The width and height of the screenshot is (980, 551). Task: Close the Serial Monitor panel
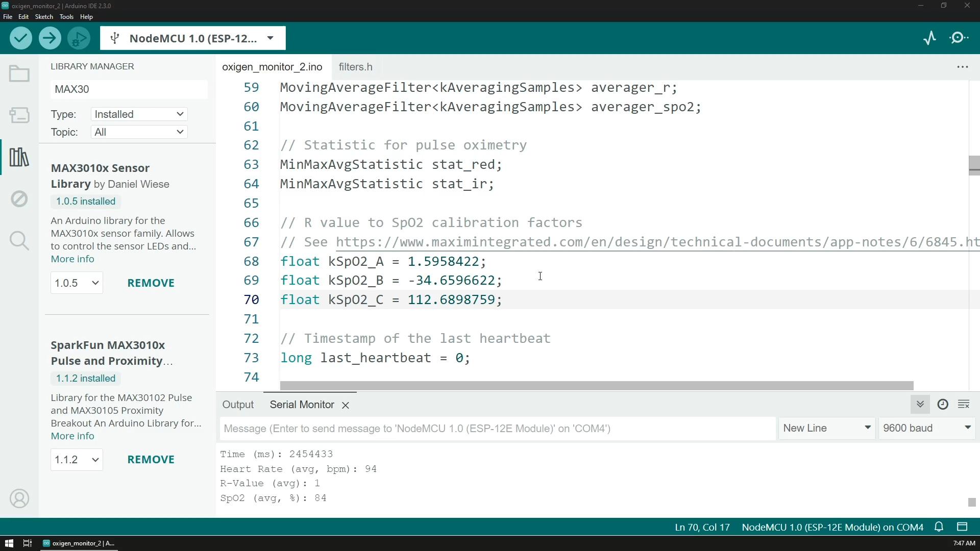346,405
